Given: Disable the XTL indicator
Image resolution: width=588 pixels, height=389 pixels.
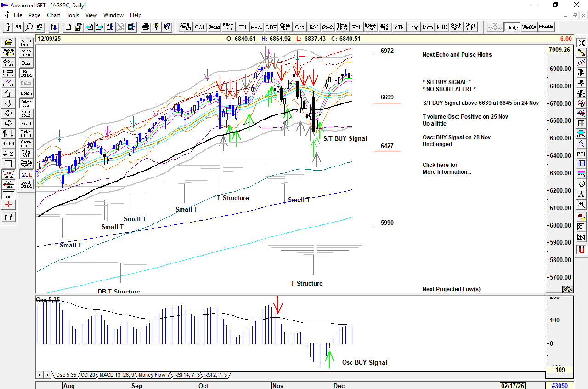Looking at the screenshot, I should tap(26, 175).
